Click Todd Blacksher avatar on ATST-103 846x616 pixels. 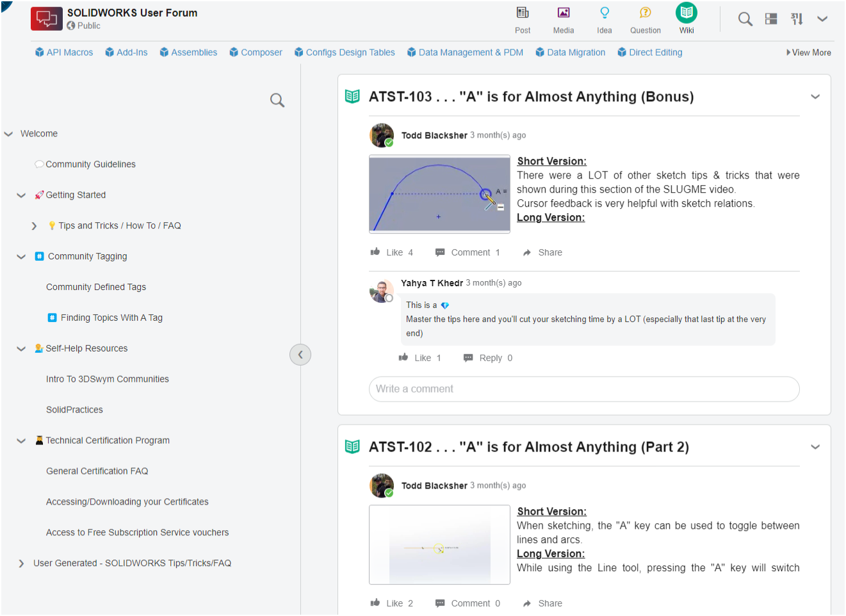pos(382,136)
